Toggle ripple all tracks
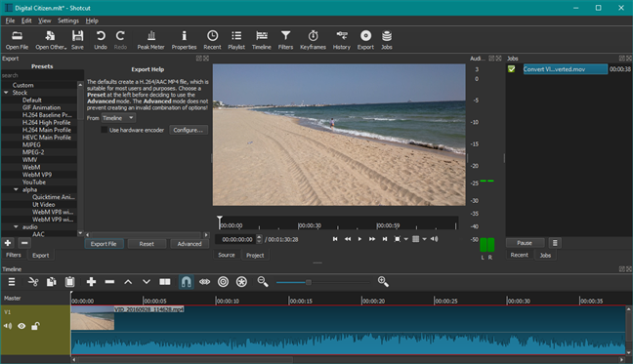This screenshot has width=633, height=364. click(241, 282)
